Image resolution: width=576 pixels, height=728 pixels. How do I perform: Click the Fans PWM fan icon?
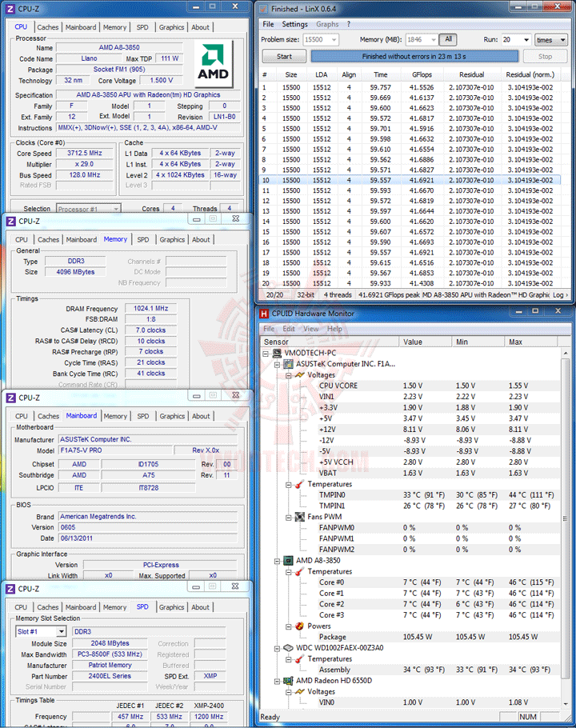click(300, 517)
